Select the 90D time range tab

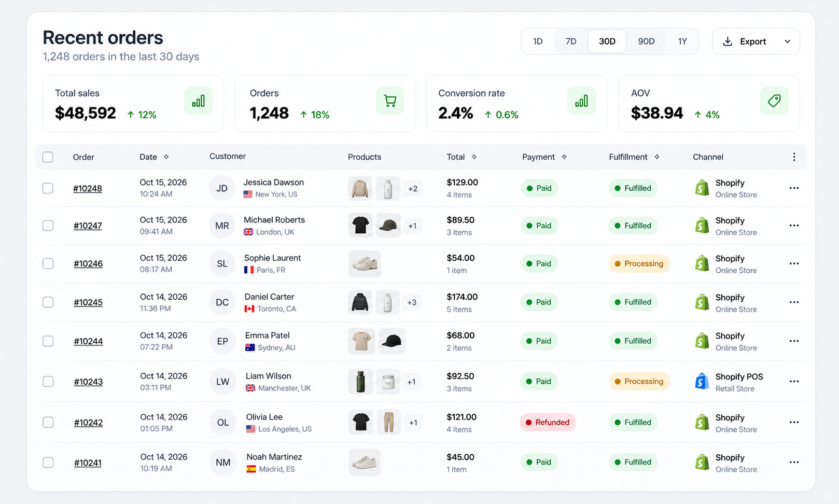646,41
